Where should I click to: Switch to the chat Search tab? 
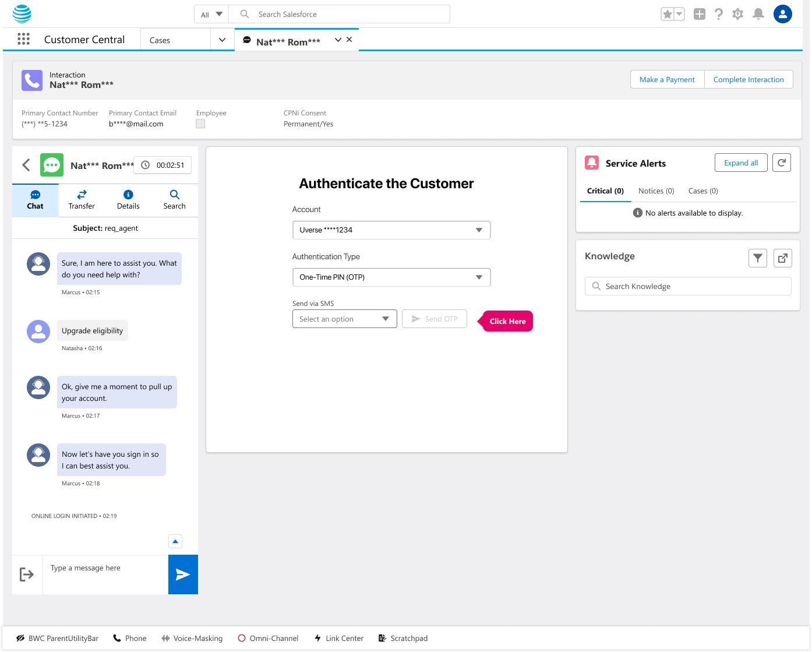point(174,200)
